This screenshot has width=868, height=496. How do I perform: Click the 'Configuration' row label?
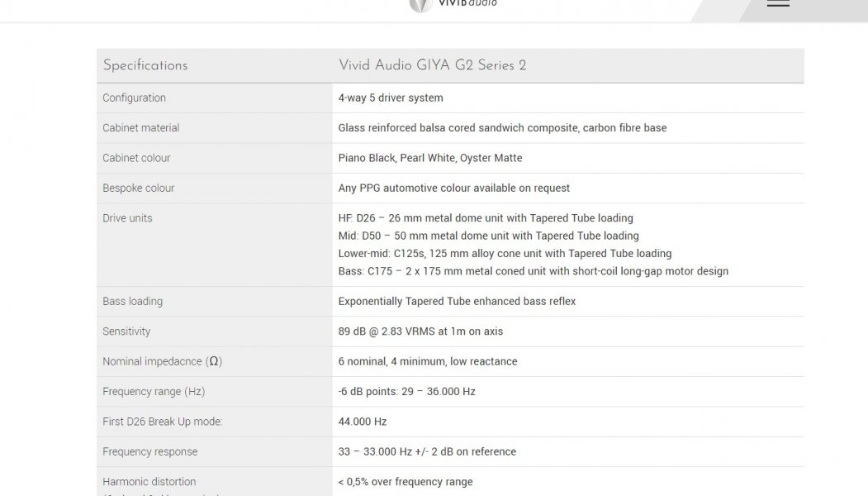tap(134, 98)
